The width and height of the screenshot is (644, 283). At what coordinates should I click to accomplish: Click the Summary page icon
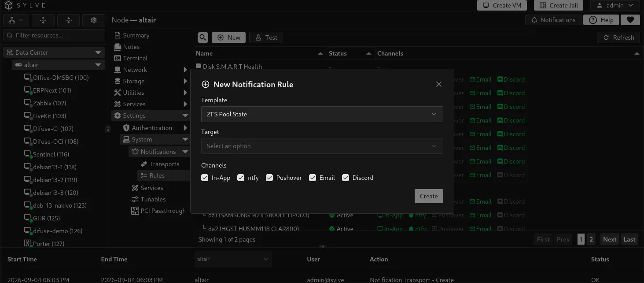click(118, 35)
